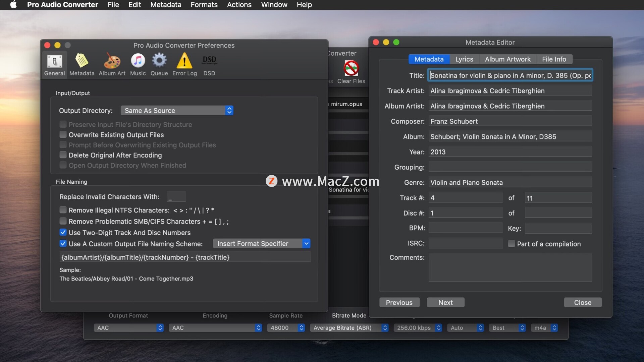Screen dimensions: 644x362
Task: Click the custom naming scheme format field
Action: coord(185,257)
